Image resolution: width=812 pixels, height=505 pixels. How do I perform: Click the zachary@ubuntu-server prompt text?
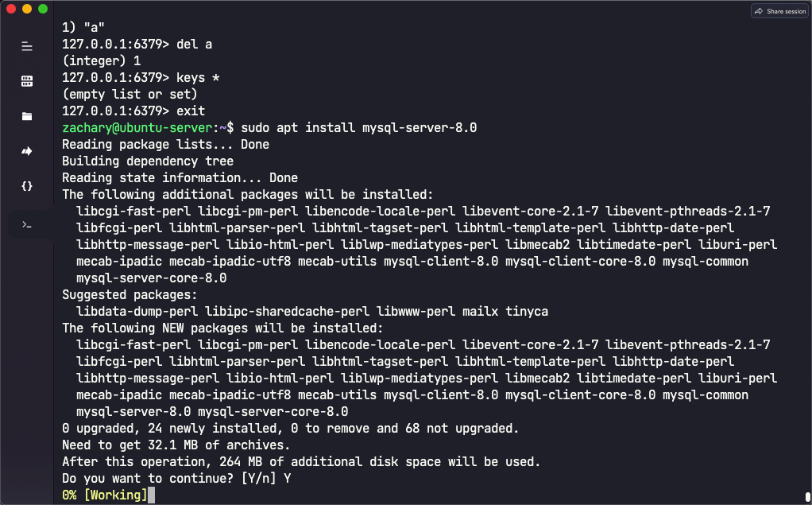(137, 127)
